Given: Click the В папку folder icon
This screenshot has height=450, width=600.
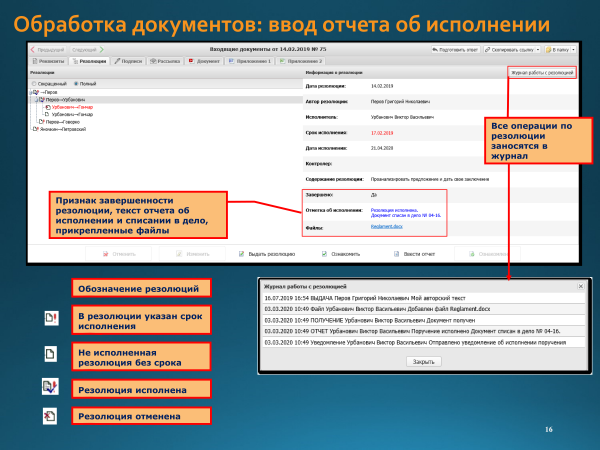Looking at the screenshot, I should point(550,47).
